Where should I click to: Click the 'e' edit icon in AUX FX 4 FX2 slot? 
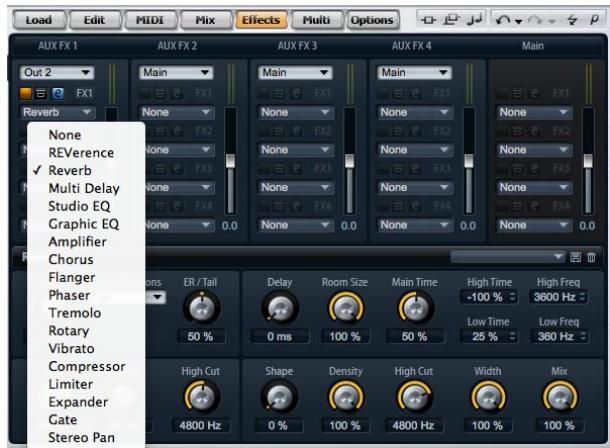point(415,131)
